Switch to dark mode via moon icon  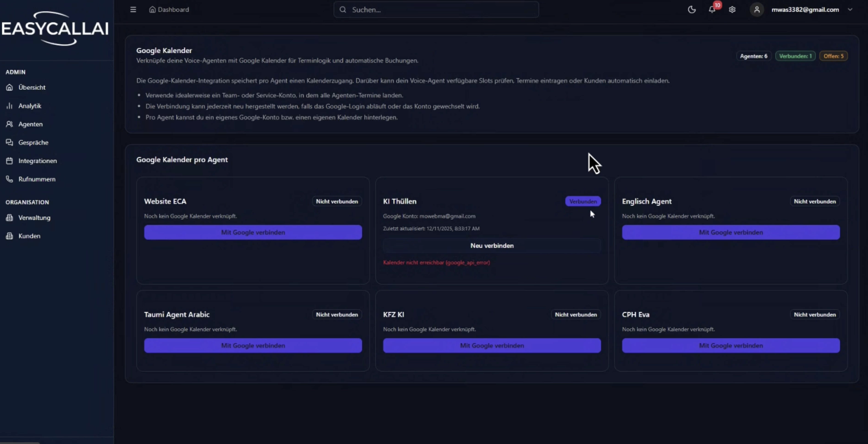click(692, 10)
